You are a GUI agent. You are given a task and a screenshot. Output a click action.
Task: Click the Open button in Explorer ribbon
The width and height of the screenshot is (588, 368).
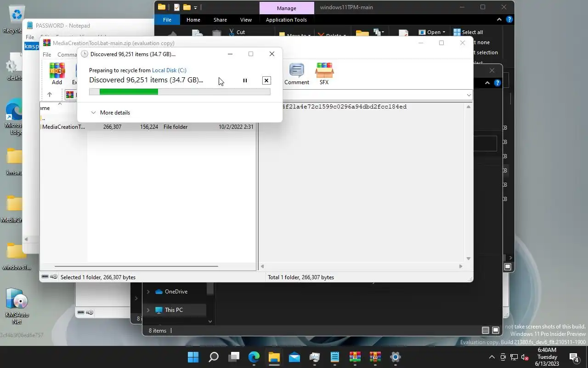pyautogui.click(x=432, y=32)
